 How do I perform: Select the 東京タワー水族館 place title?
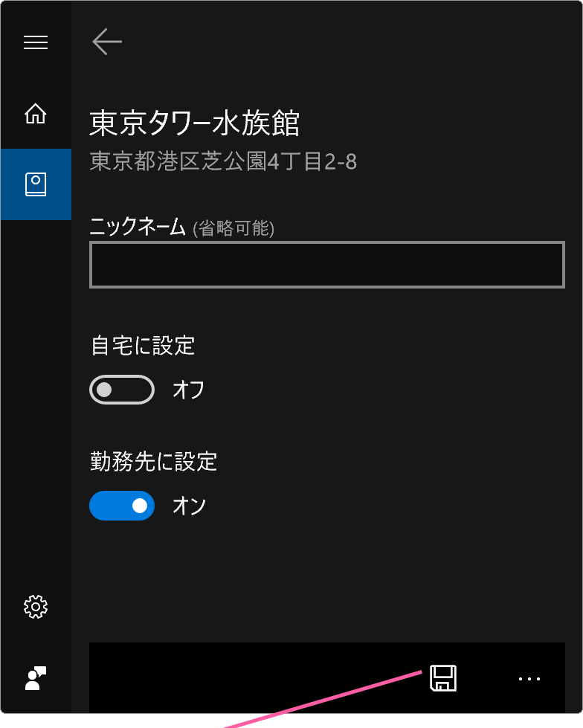point(195,123)
